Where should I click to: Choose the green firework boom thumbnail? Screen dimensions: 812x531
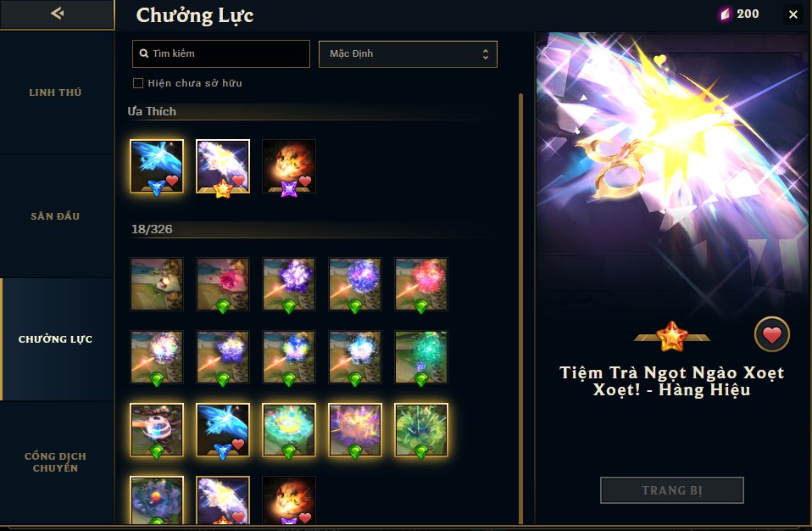pyautogui.click(x=420, y=357)
